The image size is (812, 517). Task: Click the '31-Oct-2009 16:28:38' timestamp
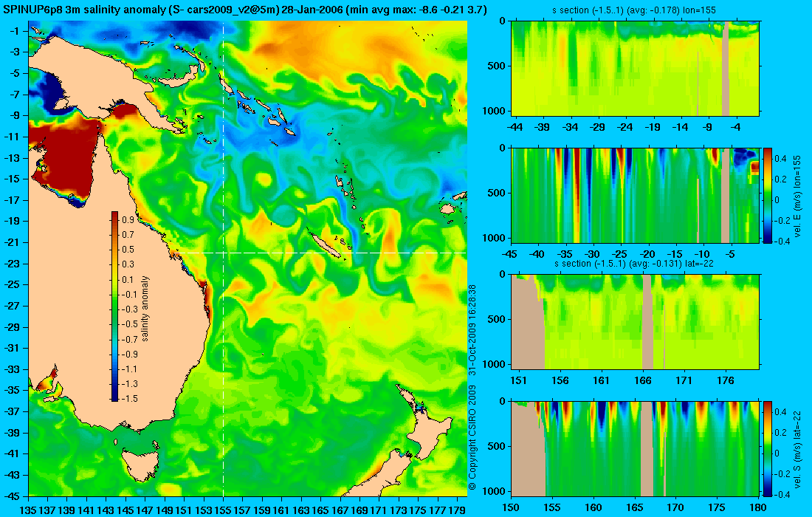point(472,329)
